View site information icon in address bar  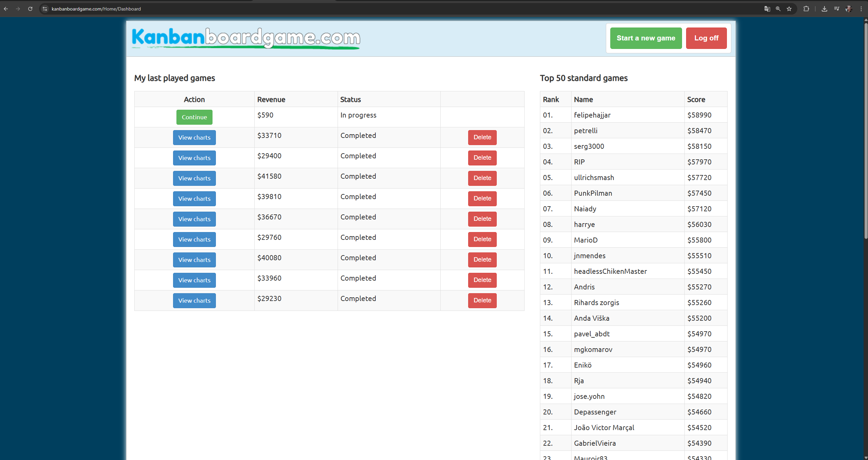click(45, 9)
